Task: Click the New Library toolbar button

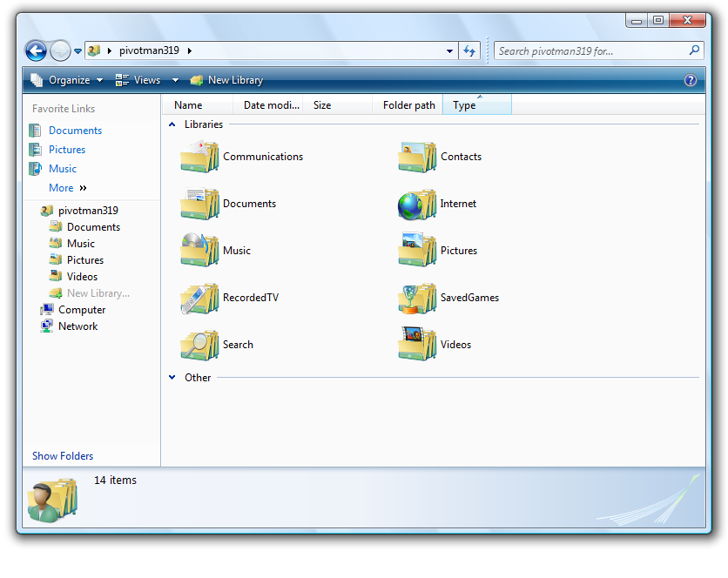Action: (x=226, y=80)
